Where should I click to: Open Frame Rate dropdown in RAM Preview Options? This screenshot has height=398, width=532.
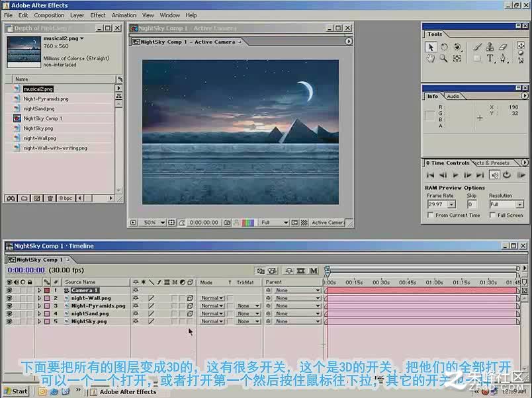451,204
